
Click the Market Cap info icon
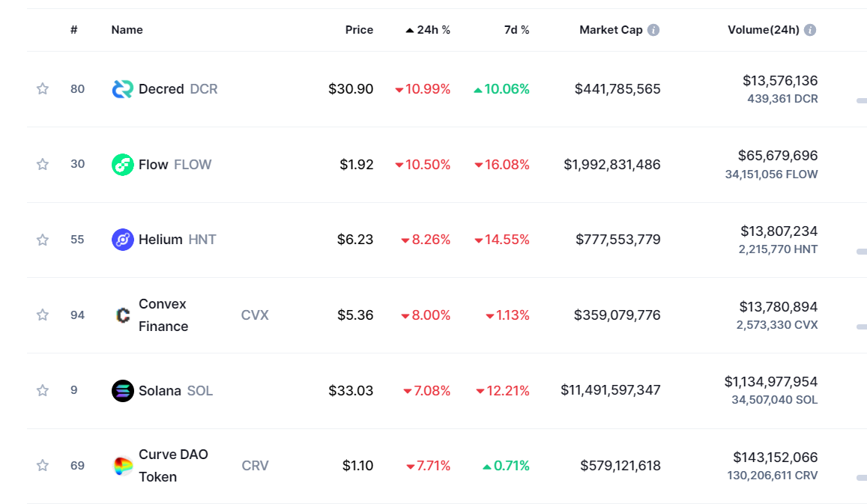(653, 30)
